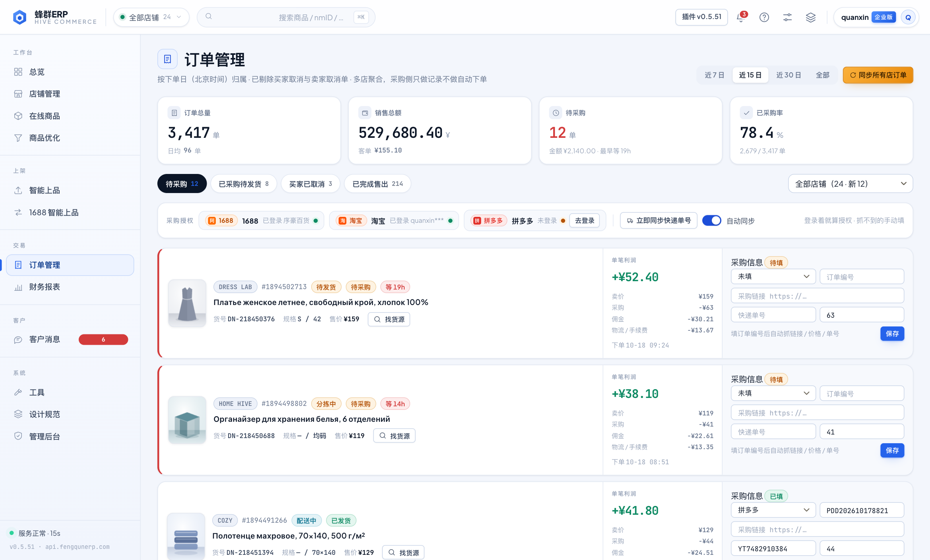The width and height of the screenshot is (930, 560).
Task: Click the layers stack icon in header
Action: pyautogui.click(x=810, y=17)
